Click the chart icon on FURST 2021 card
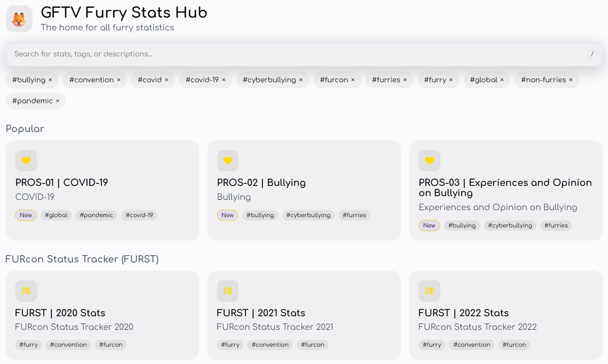 click(228, 291)
